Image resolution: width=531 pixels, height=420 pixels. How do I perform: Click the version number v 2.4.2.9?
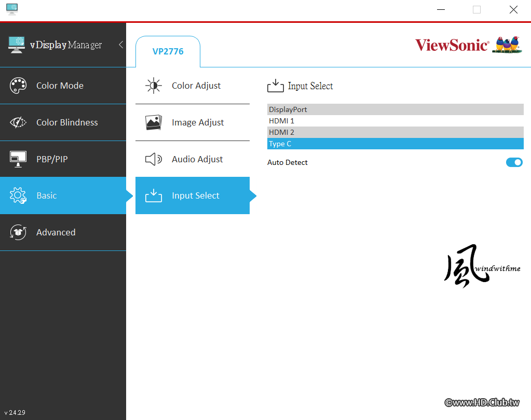(15, 413)
